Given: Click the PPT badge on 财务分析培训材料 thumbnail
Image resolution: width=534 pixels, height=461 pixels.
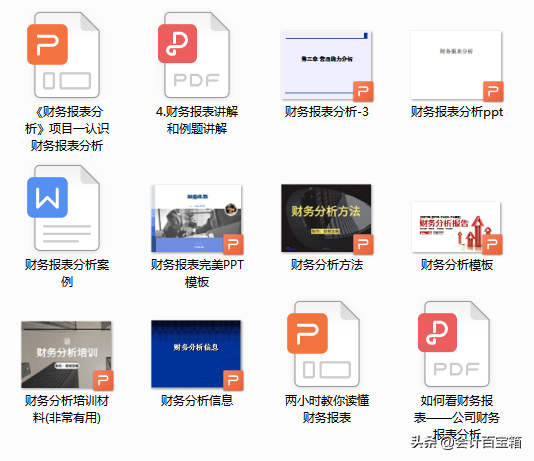Looking at the screenshot, I should coord(103,380).
